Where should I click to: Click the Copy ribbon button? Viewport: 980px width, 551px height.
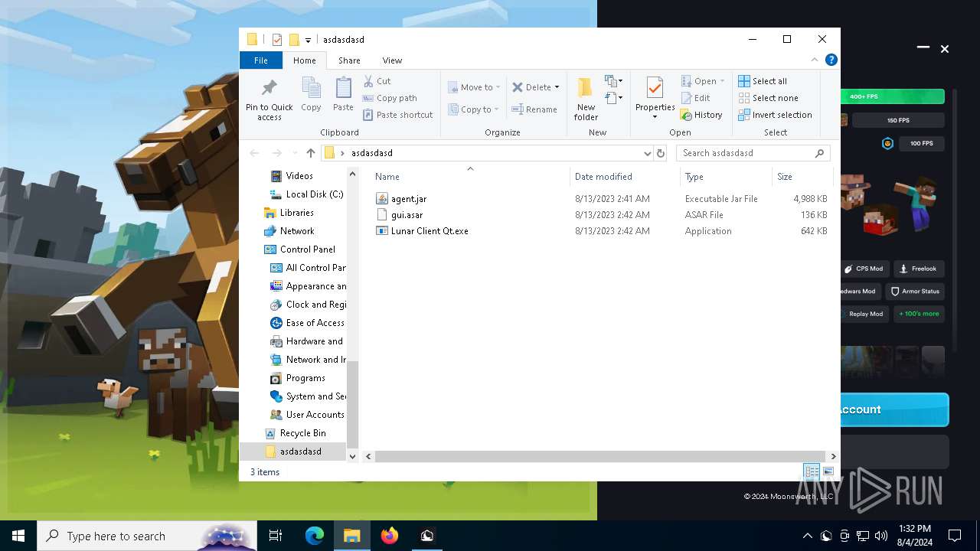[x=311, y=95]
